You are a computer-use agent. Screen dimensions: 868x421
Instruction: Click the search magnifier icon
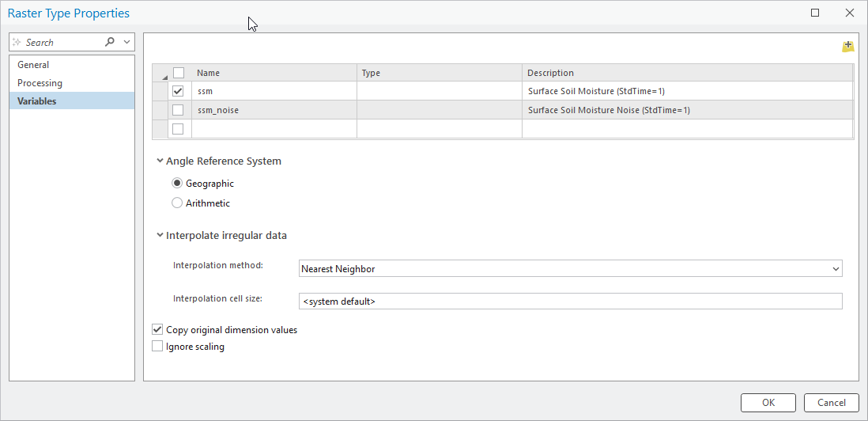(110, 42)
